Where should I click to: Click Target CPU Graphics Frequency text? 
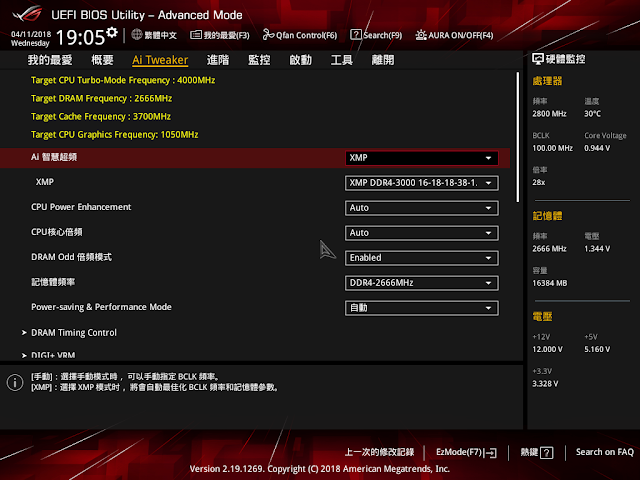pyautogui.click(x=115, y=135)
